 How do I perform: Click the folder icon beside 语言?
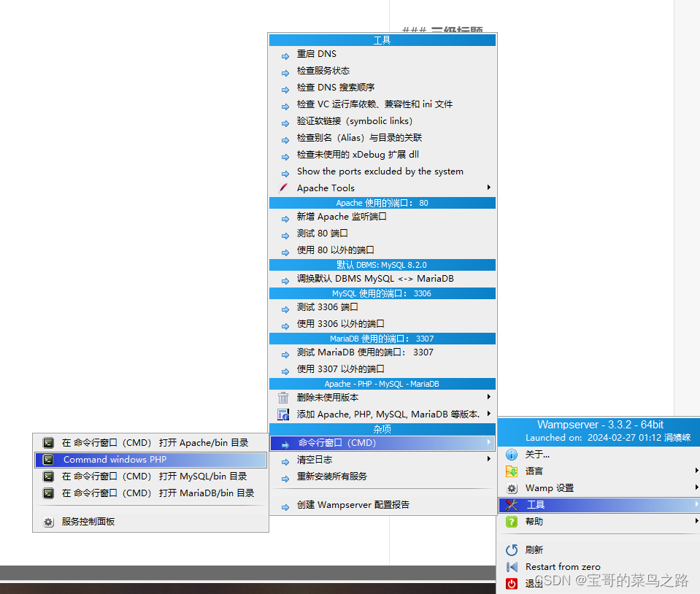pyautogui.click(x=512, y=471)
